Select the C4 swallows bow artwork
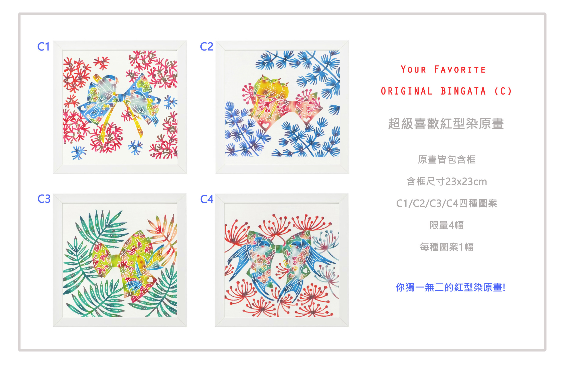This screenshot has width=565, height=392. pyautogui.click(x=282, y=260)
